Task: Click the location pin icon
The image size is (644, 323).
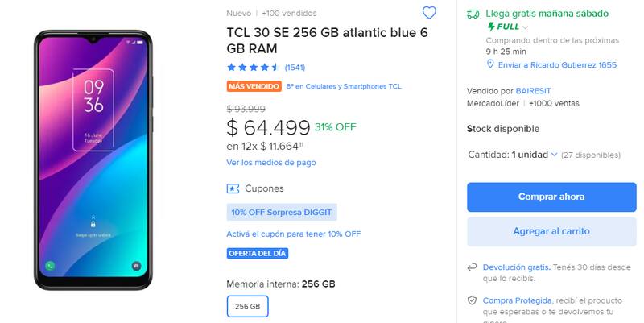Action: (x=490, y=64)
